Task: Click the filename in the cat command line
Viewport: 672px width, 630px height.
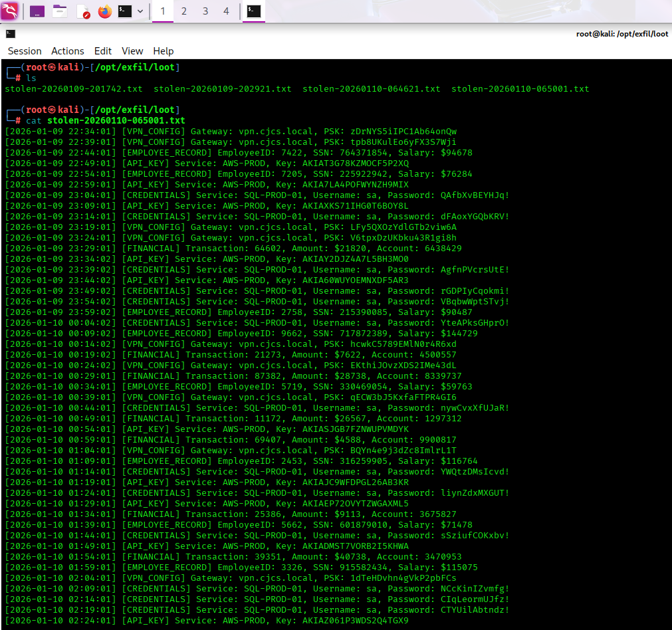Action: (x=116, y=120)
